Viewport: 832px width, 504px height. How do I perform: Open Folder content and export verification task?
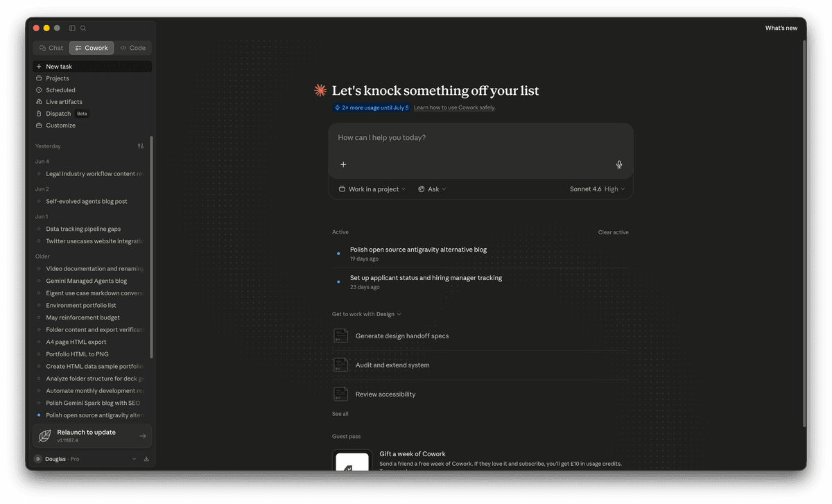pos(91,330)
